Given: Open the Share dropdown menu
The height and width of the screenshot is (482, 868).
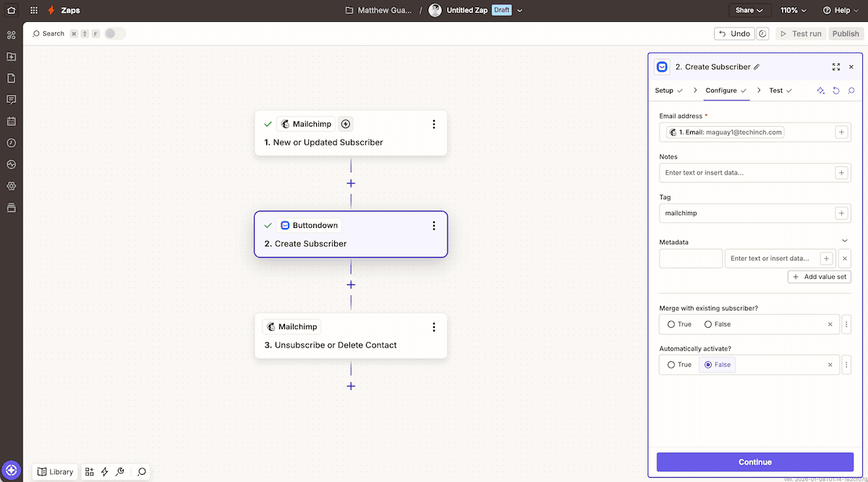Looking at the screenshot, I should coord(749,9).
